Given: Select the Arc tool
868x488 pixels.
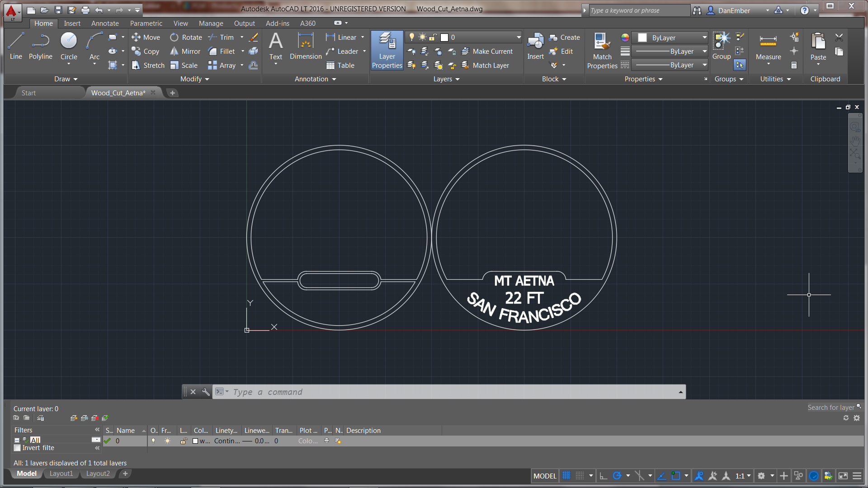Looking at the screenshot, I should [x=94, y=46].
